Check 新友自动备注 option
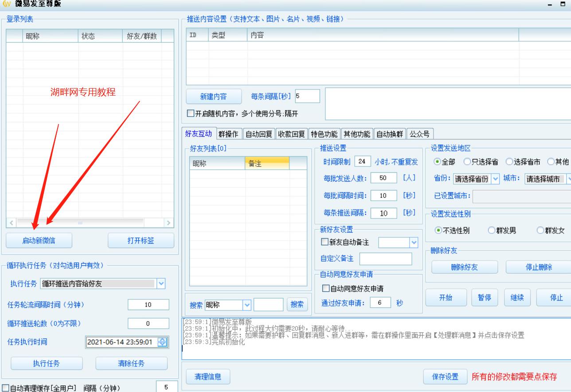The width and height of the screenshot is (571, 392). click(x=325, y=242)
